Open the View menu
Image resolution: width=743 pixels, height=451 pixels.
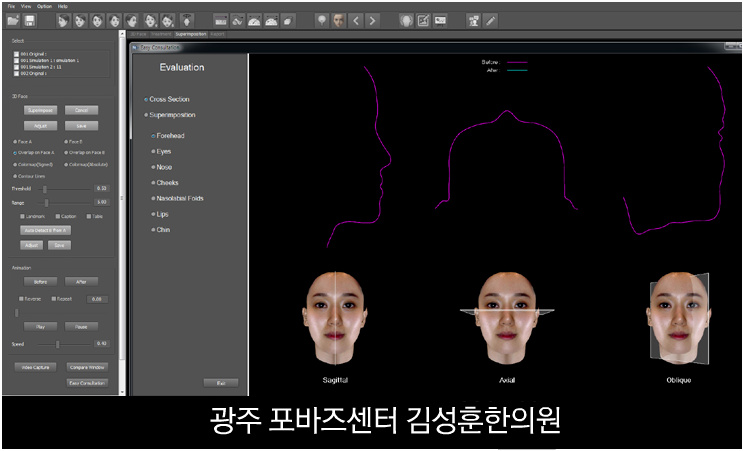[26, 6]
